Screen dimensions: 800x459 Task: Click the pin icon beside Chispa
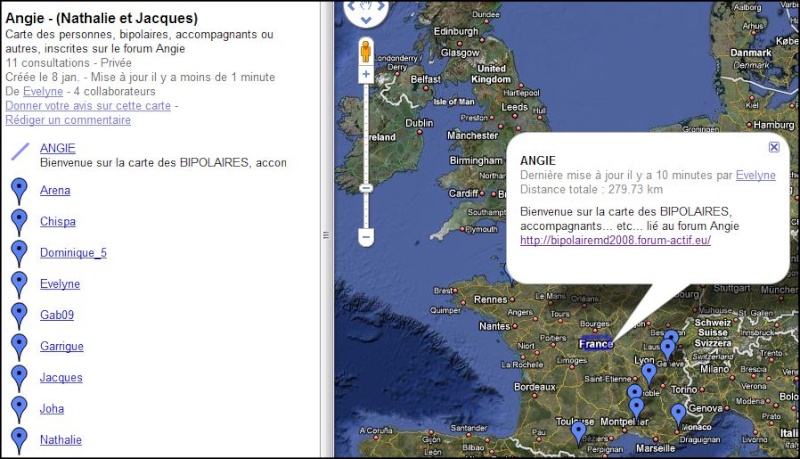19,223
